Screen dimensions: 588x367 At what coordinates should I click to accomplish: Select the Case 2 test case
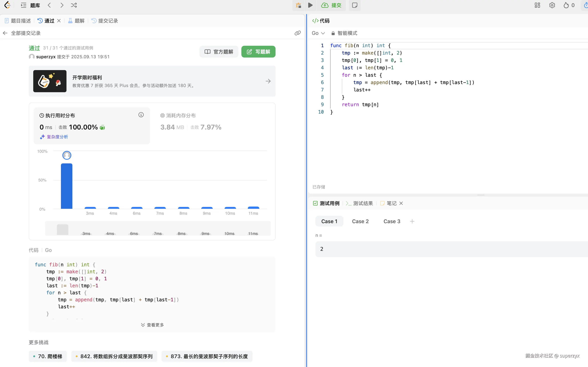click(x=360, y=221)
